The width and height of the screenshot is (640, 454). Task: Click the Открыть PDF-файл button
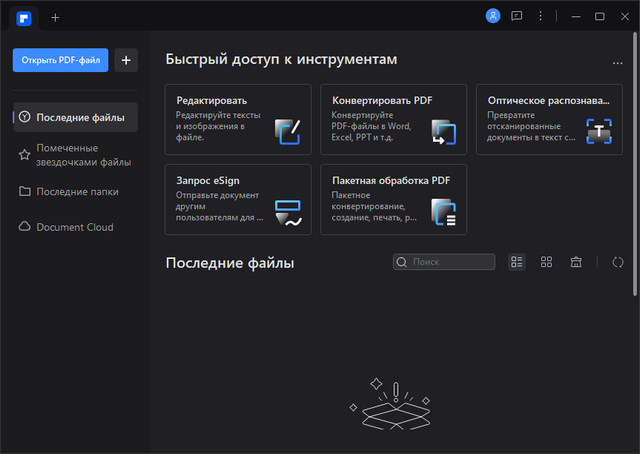pos(61,60)
